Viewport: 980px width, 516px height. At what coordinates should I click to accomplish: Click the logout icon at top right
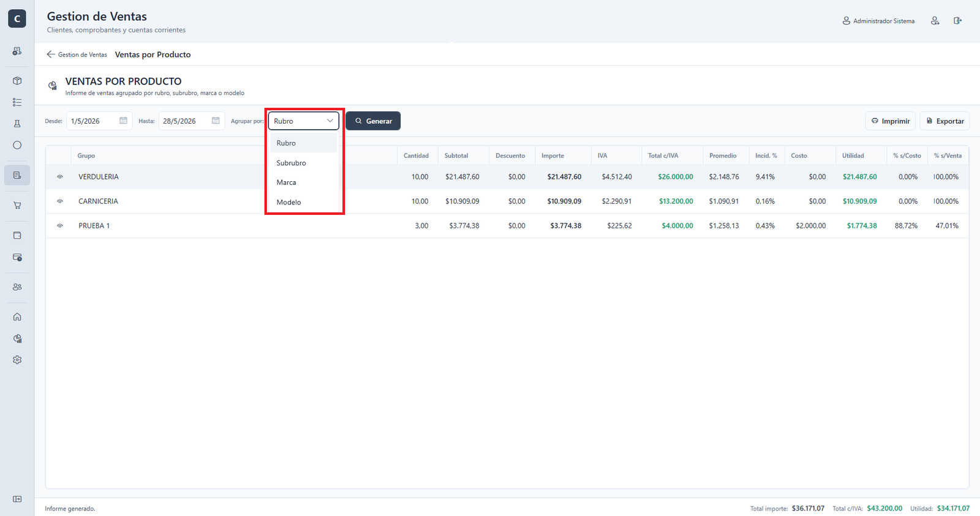coord(957,21)
